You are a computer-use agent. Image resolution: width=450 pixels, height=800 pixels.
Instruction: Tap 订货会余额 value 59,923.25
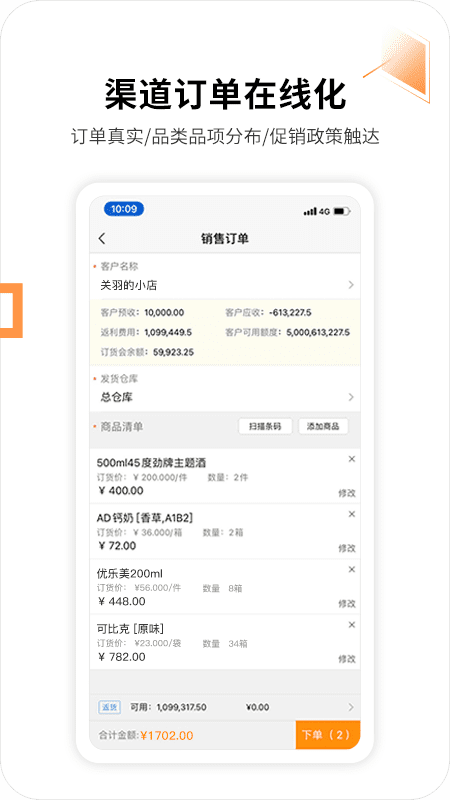(173, 352)
